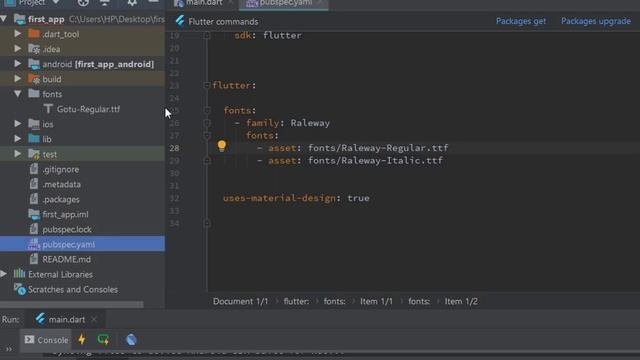Click 'Item 1/2' breadcrumb
The height and width of the screenshot is (360, 640).
[x=461, y=301]
